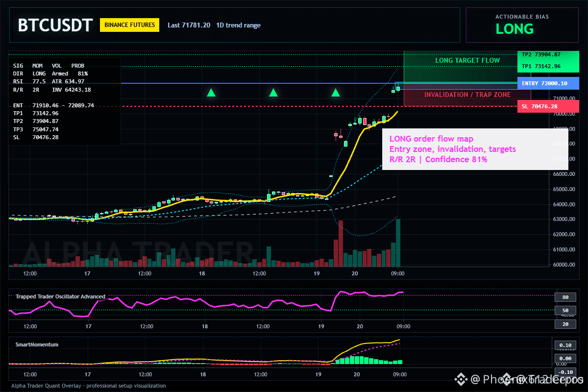Select the 1D trend range label

(239, 25)
